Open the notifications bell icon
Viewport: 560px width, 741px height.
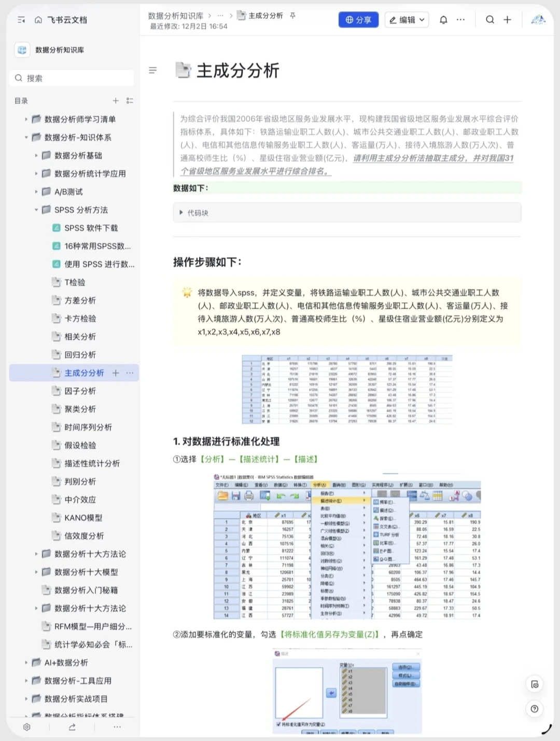443,19
